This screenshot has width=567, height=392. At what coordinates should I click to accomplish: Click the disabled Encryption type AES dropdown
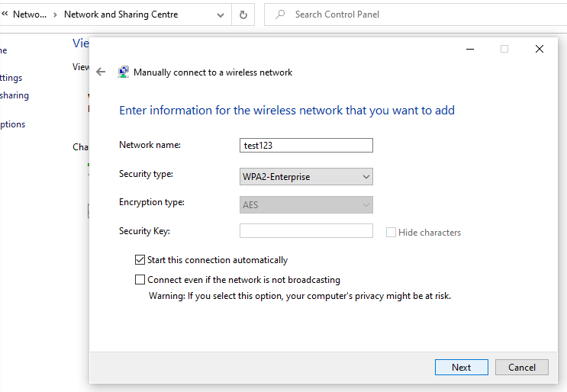[x=306, y=205]
